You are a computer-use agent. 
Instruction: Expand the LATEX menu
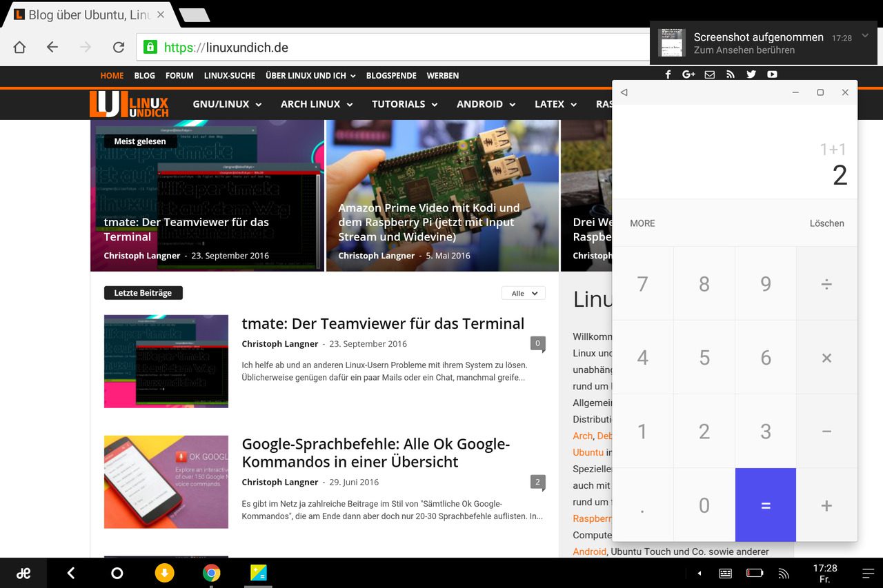[555, 104]
